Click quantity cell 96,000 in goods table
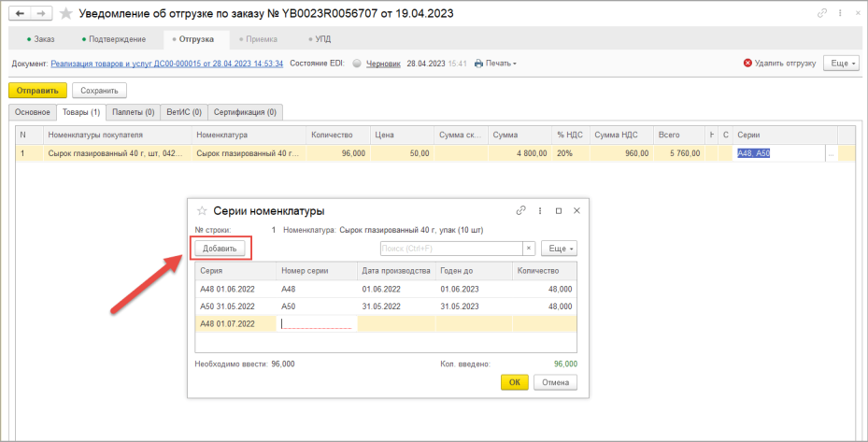 click(338, 153)
